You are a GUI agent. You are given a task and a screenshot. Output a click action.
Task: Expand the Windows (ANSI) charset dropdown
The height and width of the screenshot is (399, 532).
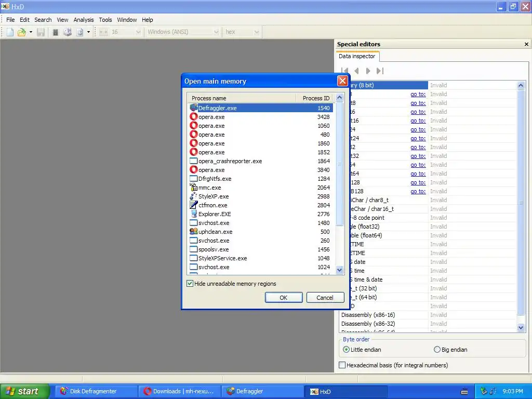[x=216, y=32]
